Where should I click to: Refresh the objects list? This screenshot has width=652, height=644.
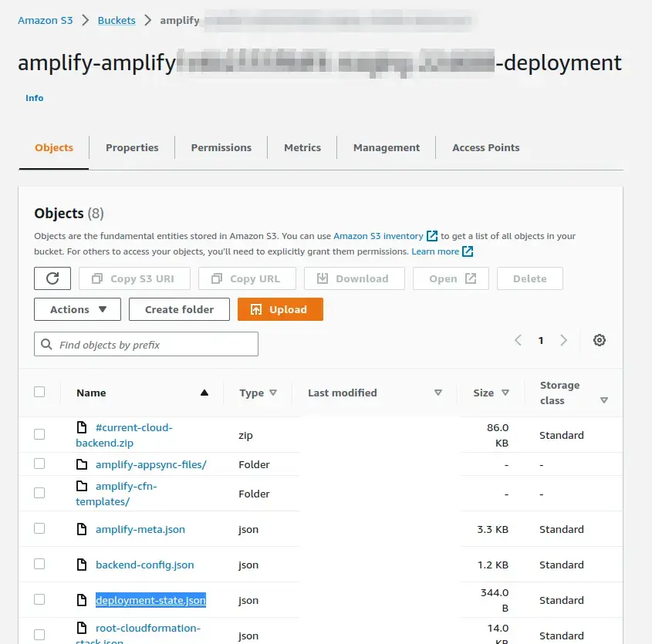coord(52,278)
